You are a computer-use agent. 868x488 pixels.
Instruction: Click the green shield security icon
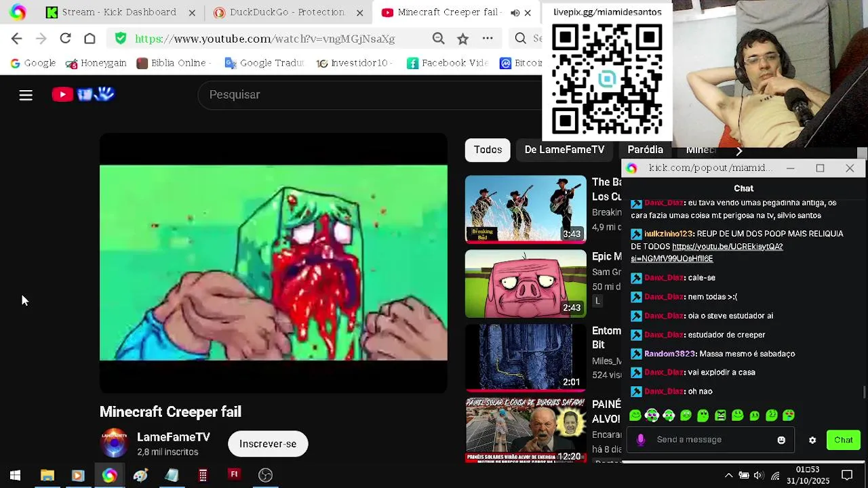[121, 39]
